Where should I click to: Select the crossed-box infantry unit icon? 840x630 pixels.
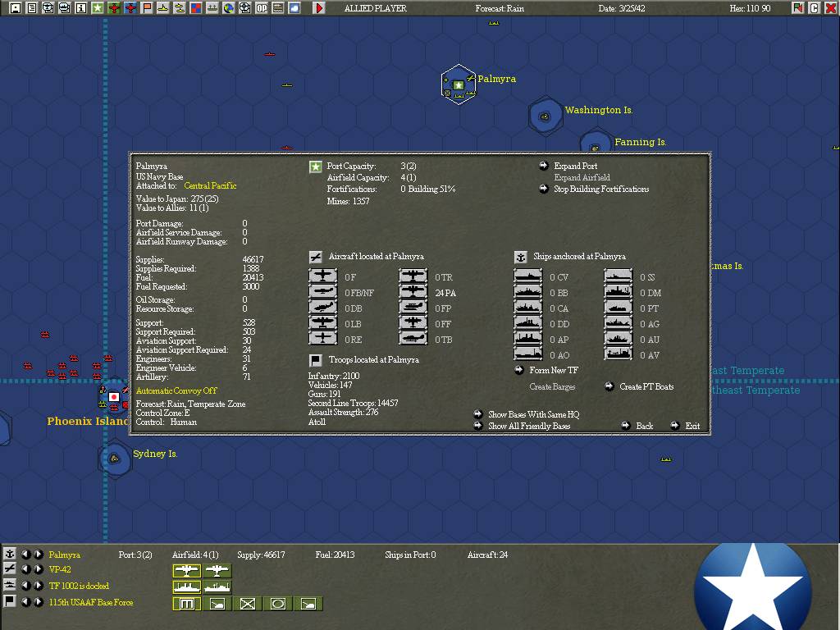tap(247, 605)
